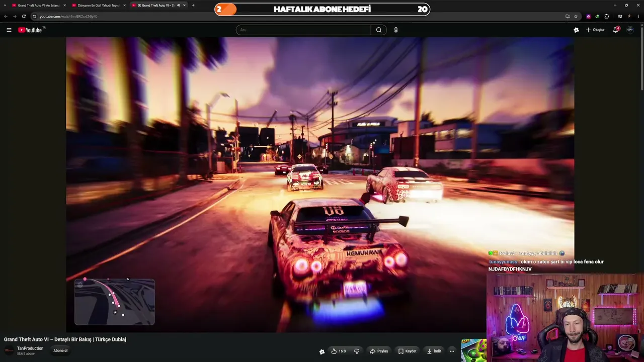Open the green browser extension icon
Image resolution: width=644 pixels, height=362 pixels.
coord(597,17)
